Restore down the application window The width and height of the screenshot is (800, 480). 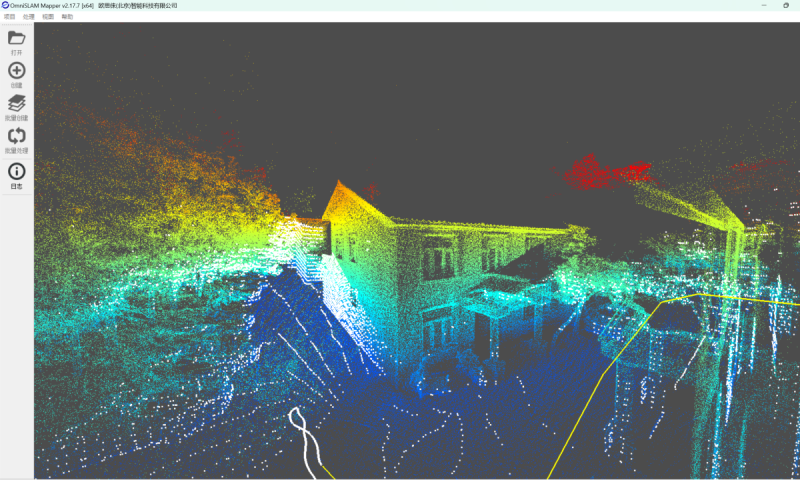[x=786, y=5]
